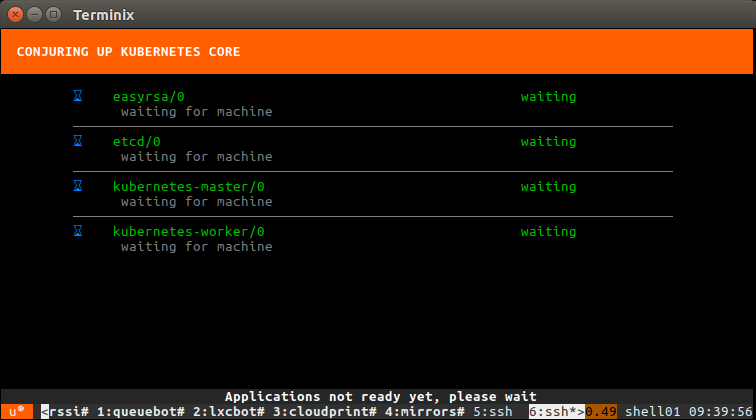Select the easyrsa/0 unit name

[148, 97]
